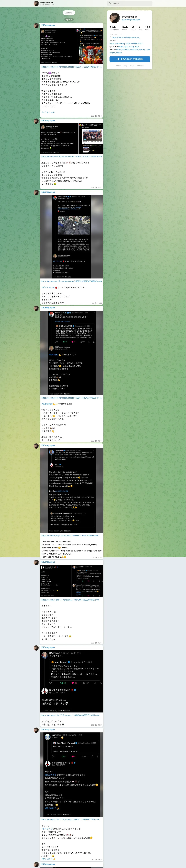This screenshot has height=868, width=186.
Task: Click the Loading button above posts
Action: pos(69,13)
